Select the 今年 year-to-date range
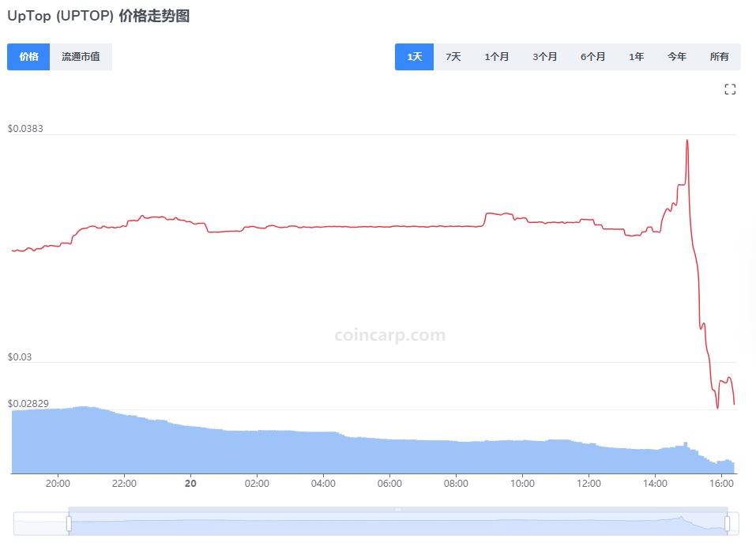756x543 pixels. (x=676, y=56)
